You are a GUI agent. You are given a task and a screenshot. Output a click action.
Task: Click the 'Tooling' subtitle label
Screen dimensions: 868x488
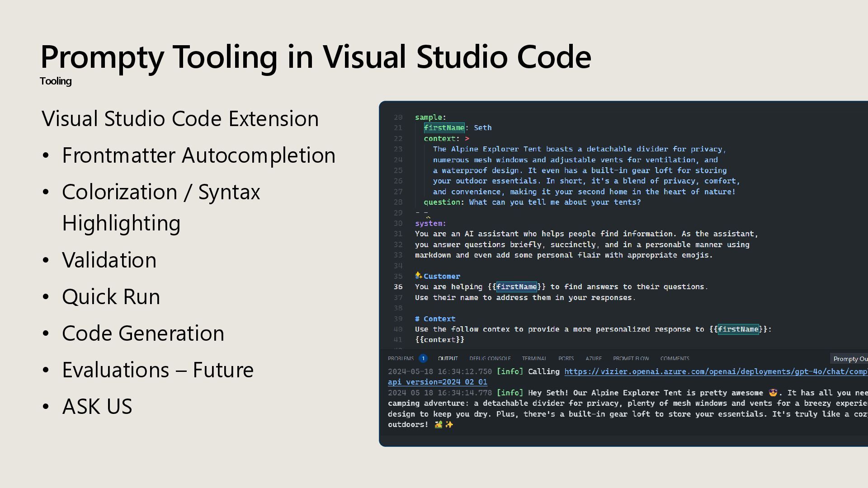[x=56, y=81]
